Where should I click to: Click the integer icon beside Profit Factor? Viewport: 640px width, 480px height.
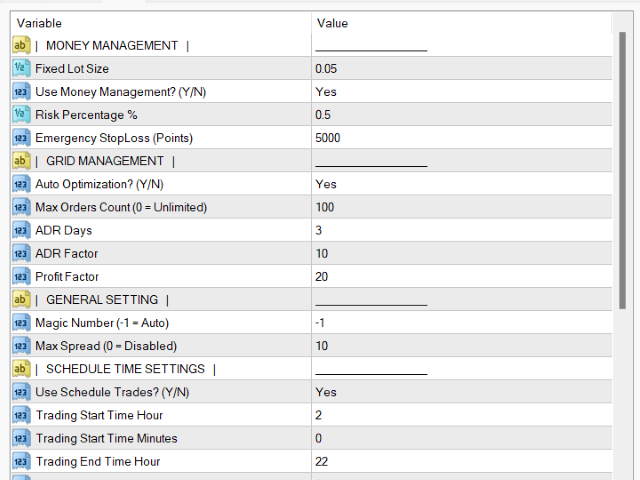point(21,276)
